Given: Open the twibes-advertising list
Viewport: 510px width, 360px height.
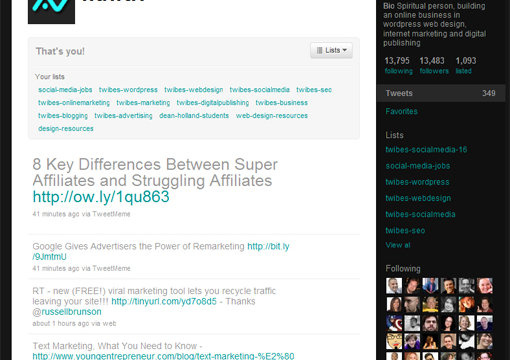Looking at the screenshot, I should point(123,116).
